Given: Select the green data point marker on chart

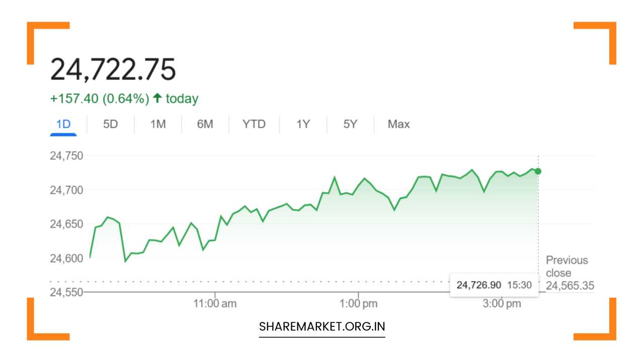Looking at the screenshot, I should (x=537, y=171).
